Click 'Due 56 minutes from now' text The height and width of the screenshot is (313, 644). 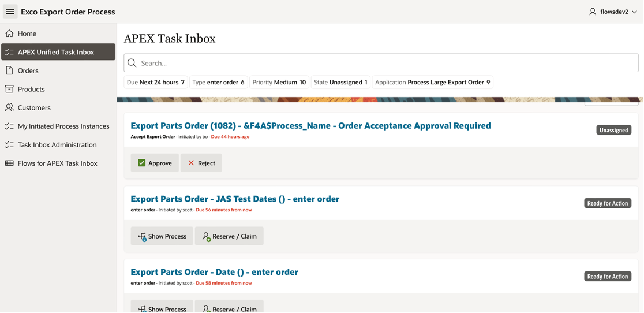pos(224,210)
